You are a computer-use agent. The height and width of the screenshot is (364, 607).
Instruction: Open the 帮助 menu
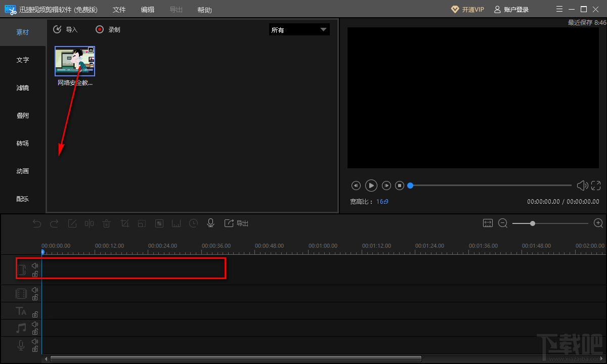click(205, 10)
